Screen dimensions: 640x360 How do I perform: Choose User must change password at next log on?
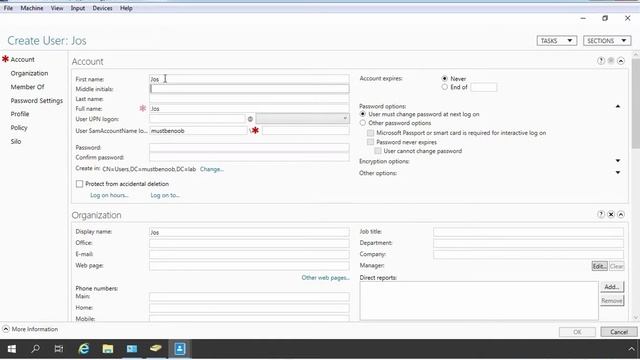362,114
